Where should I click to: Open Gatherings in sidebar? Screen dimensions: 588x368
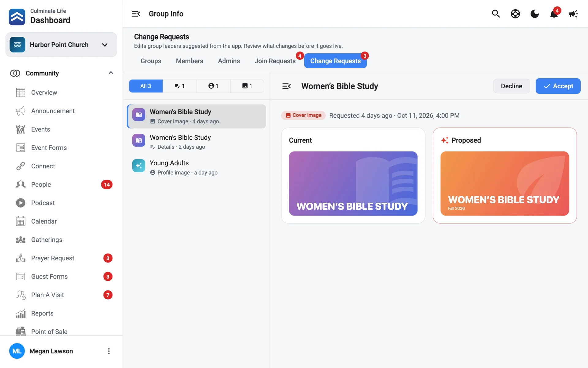61,240
